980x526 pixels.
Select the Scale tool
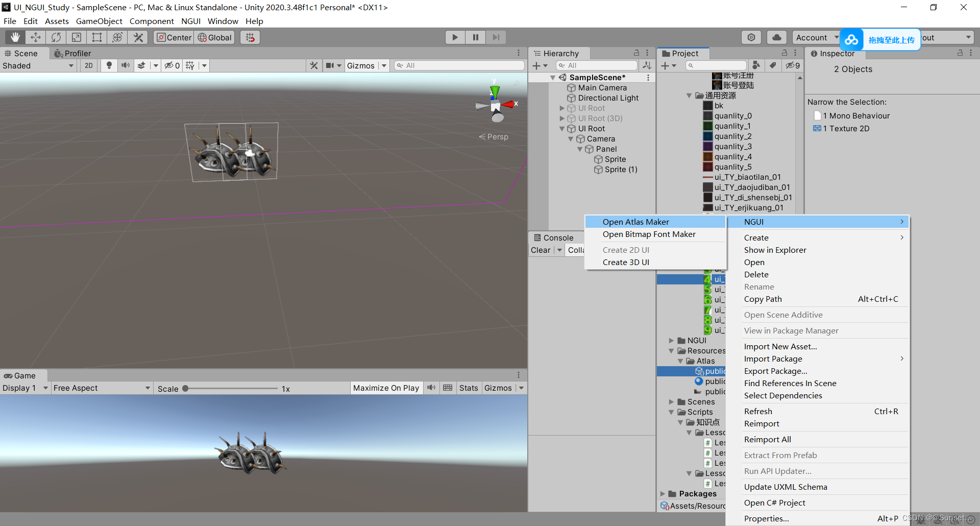pyautogui.click(x=77, y=37)
